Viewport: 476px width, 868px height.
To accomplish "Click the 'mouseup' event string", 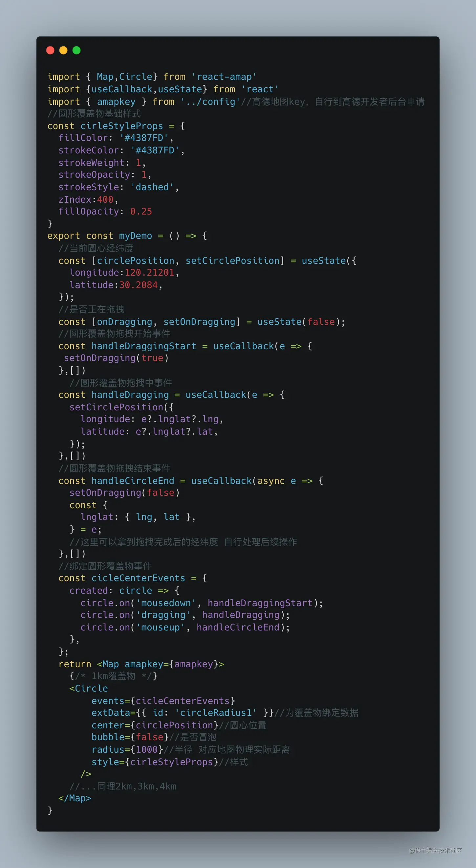I will 160,627.
